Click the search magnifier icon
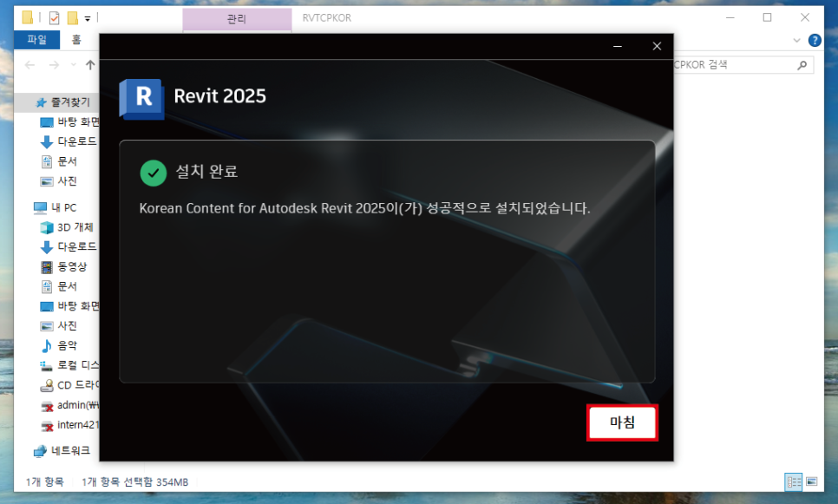This screenshot has width=838, height=504. pyautogui.click(x=802, y=65)
